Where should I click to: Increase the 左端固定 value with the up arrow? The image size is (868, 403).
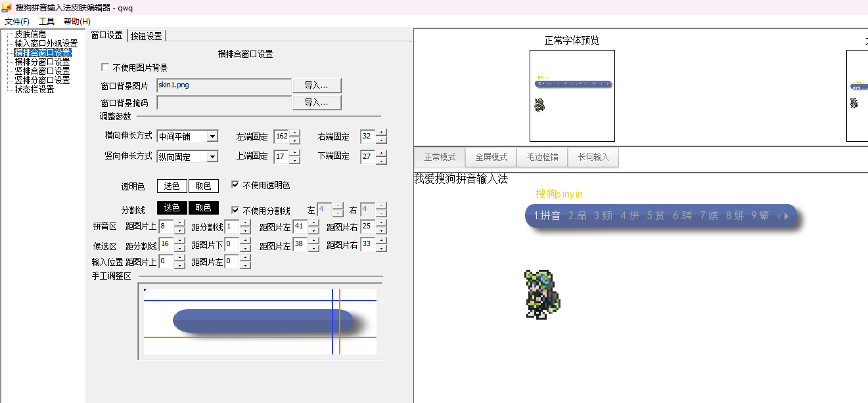(x=295, y=133)
